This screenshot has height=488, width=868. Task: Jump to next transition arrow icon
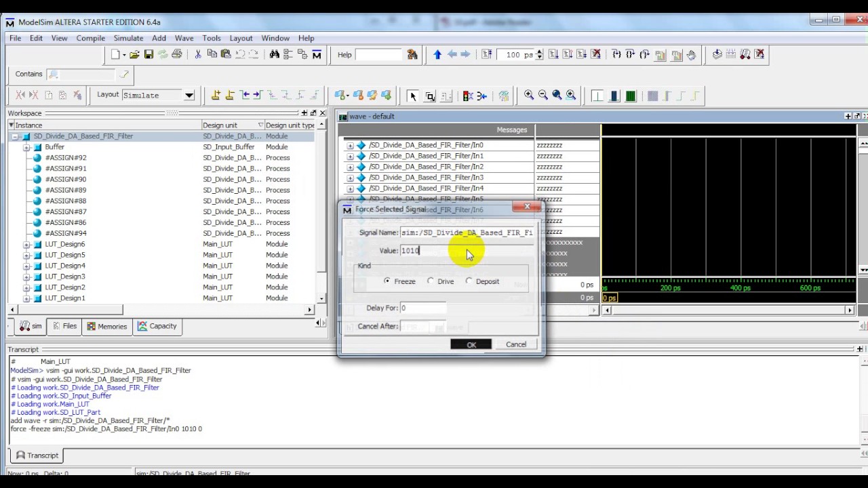[257, 96]
